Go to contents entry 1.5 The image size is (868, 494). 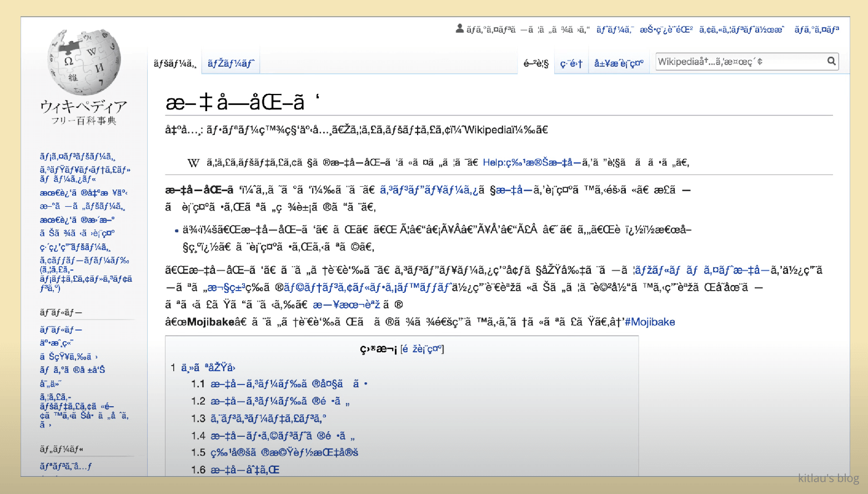284,452
